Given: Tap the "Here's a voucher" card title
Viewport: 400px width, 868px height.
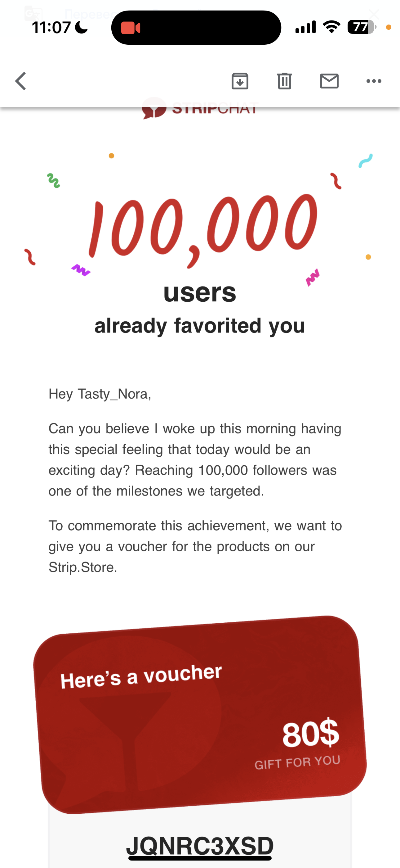Looking at the screenshot, I should 141,676.
